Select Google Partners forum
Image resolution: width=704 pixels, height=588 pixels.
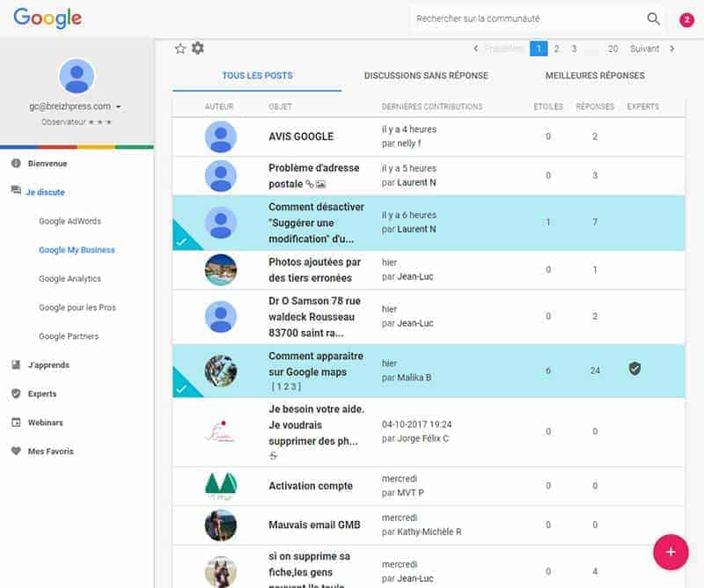(x=69, y=336)
